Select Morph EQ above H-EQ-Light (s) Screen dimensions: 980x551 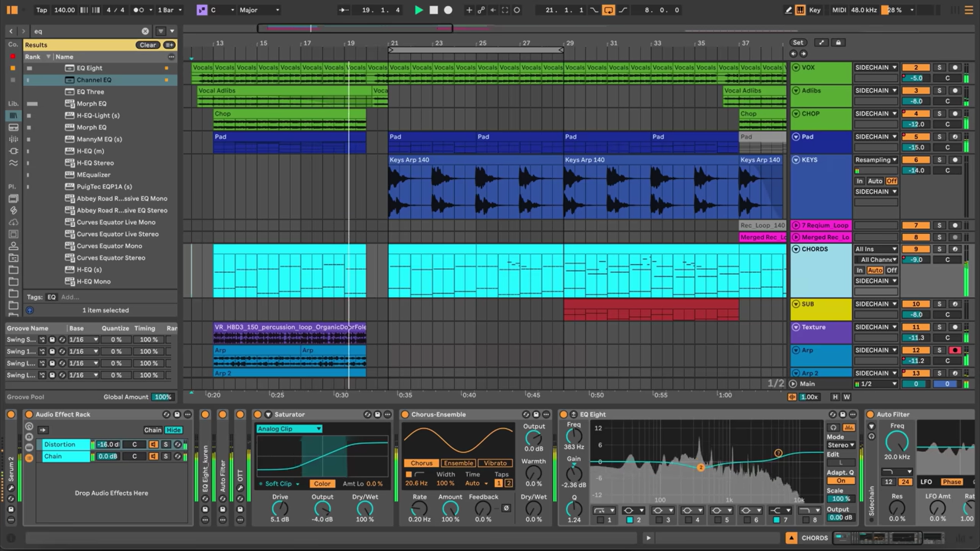click(x=91, y=104)
